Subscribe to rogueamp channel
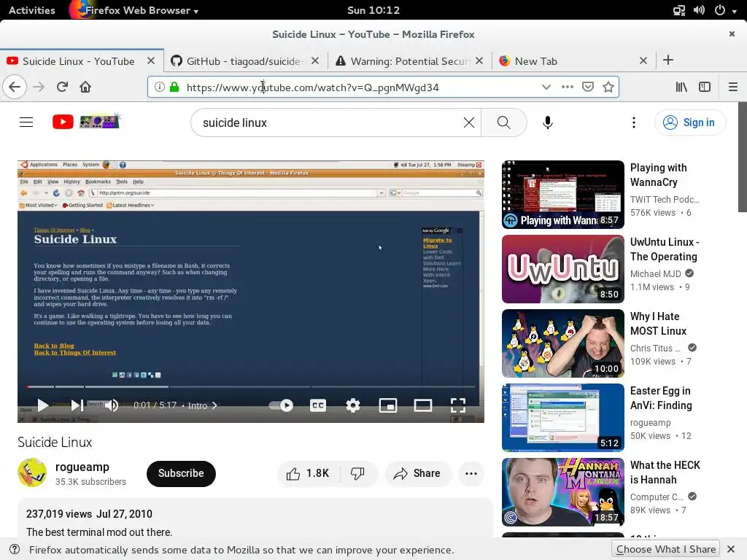This screenshot has height=560, width=747. [181, 473]
